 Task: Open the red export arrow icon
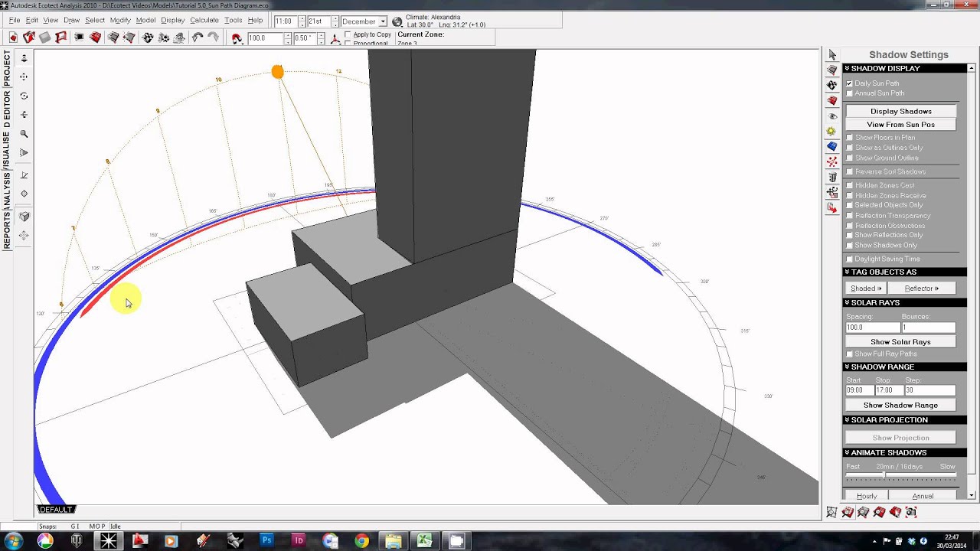point(832,207)
